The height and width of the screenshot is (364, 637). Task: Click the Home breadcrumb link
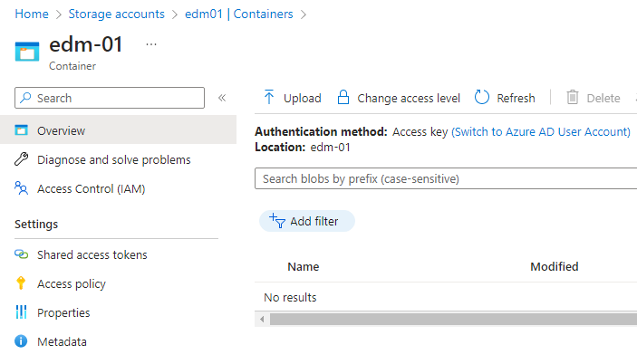click(32, 14)
